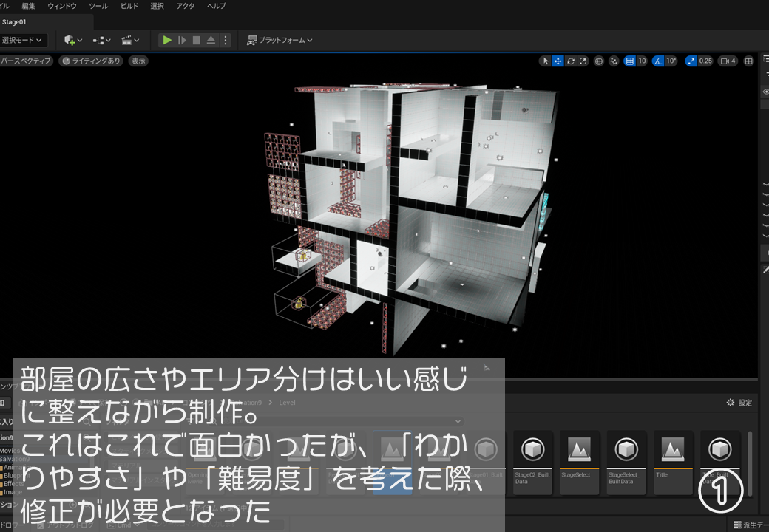Switch to the Scale gizmo tool
Image resolution: width=769 pixels, height=532 pixels.
pos(583,61)
